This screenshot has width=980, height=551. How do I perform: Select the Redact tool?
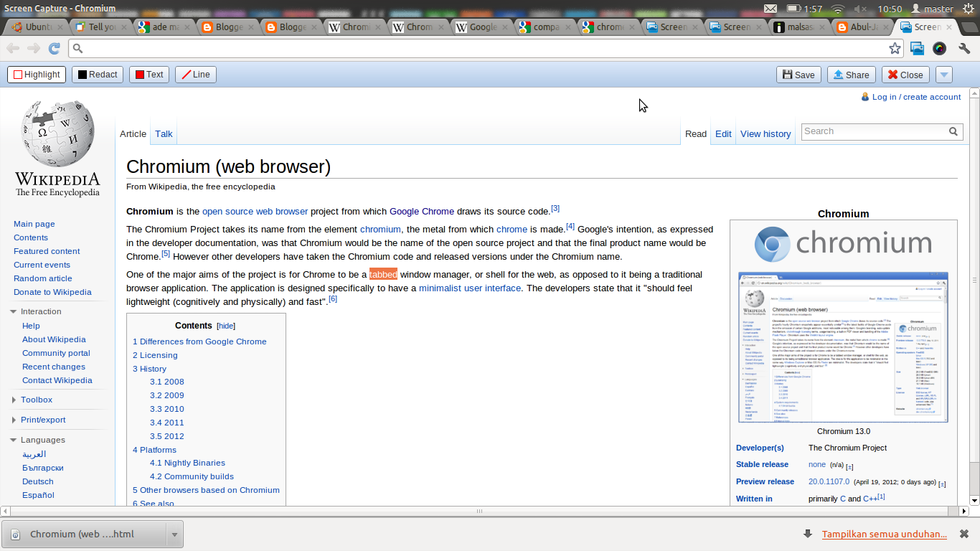[98, 75]
